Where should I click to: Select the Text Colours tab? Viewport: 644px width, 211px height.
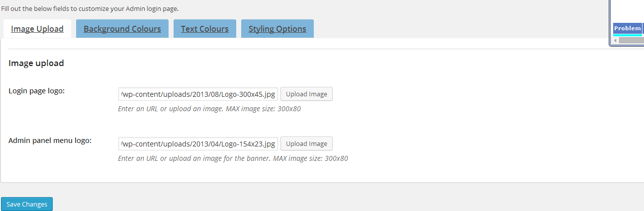(x=205, y=29)
